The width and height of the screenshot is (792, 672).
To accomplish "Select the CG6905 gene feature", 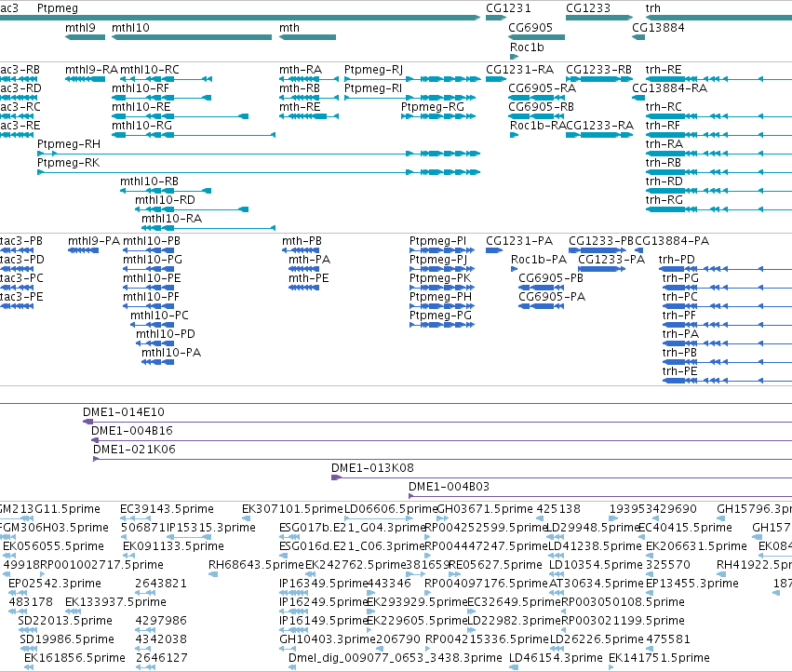I will 536,37.
